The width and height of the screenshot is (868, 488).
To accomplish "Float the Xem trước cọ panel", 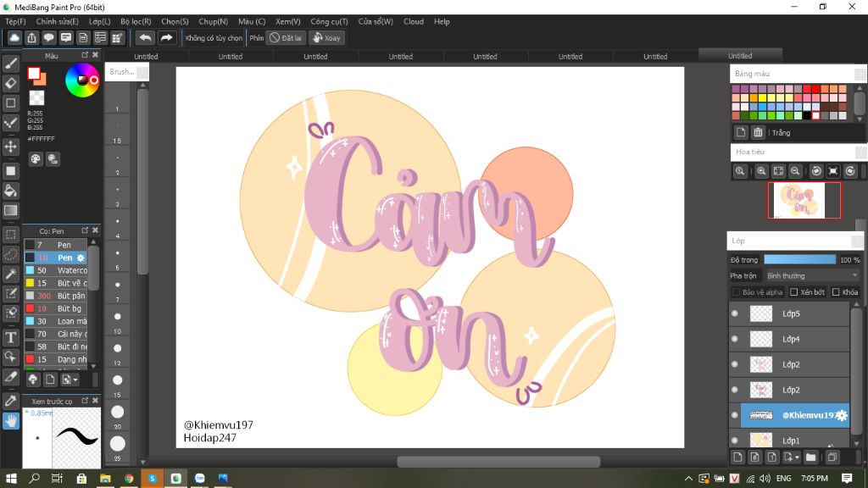I will click(x=85, y=401).
